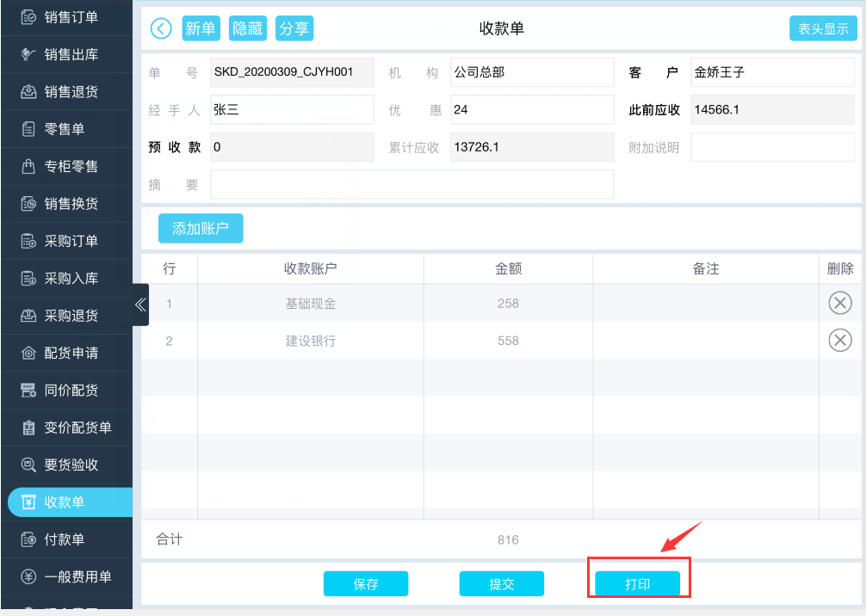Delete row 1 基础现金 entry
This screenshot has width=866, height=616.
pyautogui.click(x=839, y=303)
